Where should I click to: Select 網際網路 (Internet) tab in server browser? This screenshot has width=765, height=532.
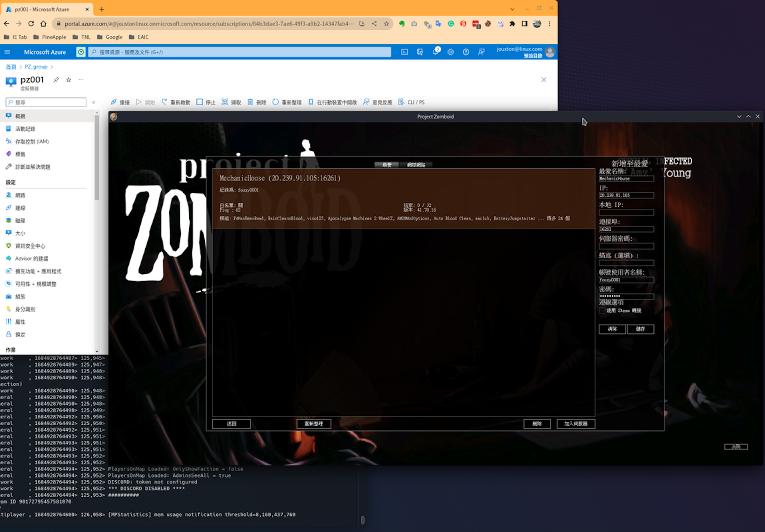416,165
